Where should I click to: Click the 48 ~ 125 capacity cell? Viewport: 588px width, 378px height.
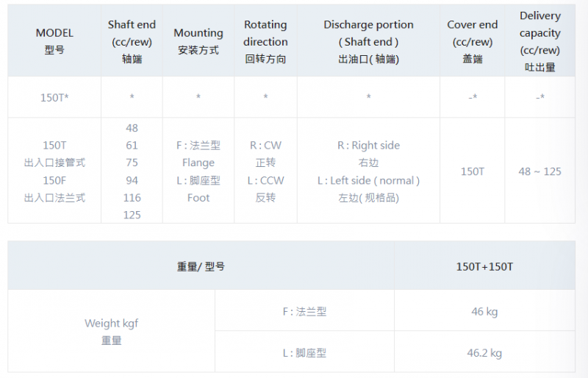click(x=540, y=171)
